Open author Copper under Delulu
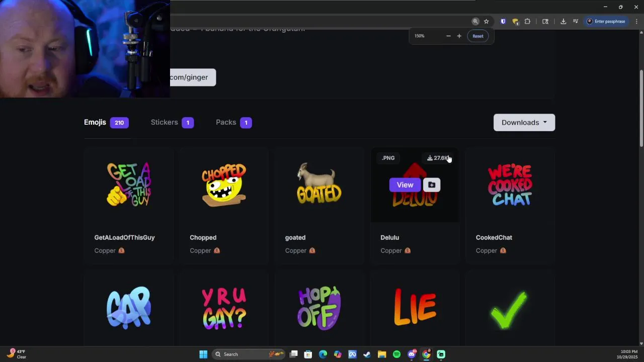 (395, 250)
